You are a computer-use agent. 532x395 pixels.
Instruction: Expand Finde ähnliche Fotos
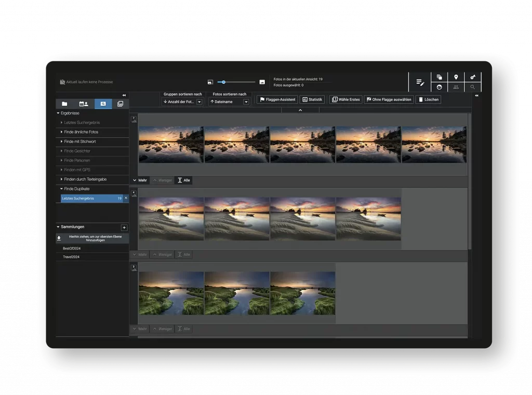tap(61, 132)
